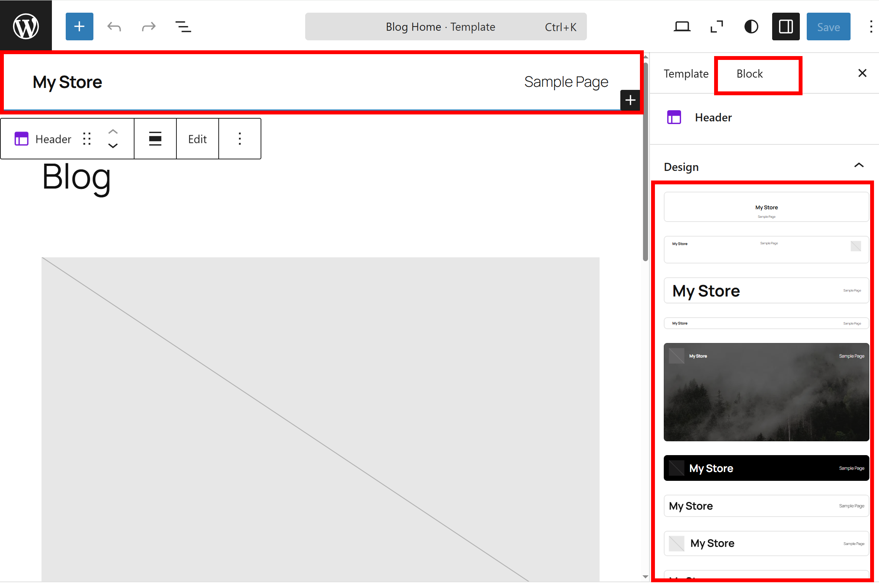Open the Styles half-circle icon
Screen dimensions: 879x588
point(751,27)
